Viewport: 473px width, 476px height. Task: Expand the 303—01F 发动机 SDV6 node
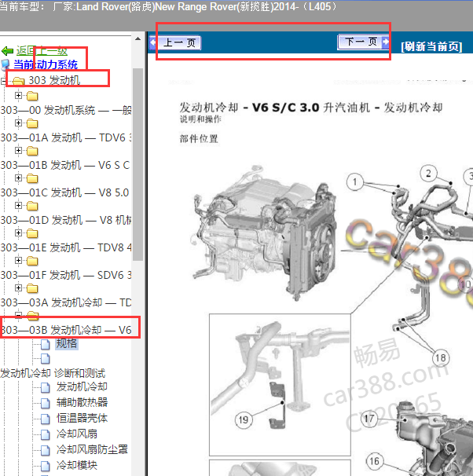18,261
